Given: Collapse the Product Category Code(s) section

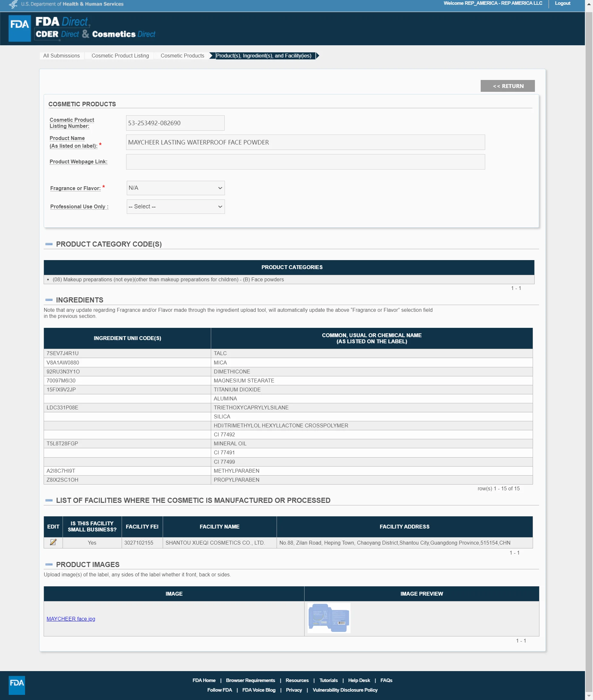Looking at the screenshot, I should pos(49,244).
